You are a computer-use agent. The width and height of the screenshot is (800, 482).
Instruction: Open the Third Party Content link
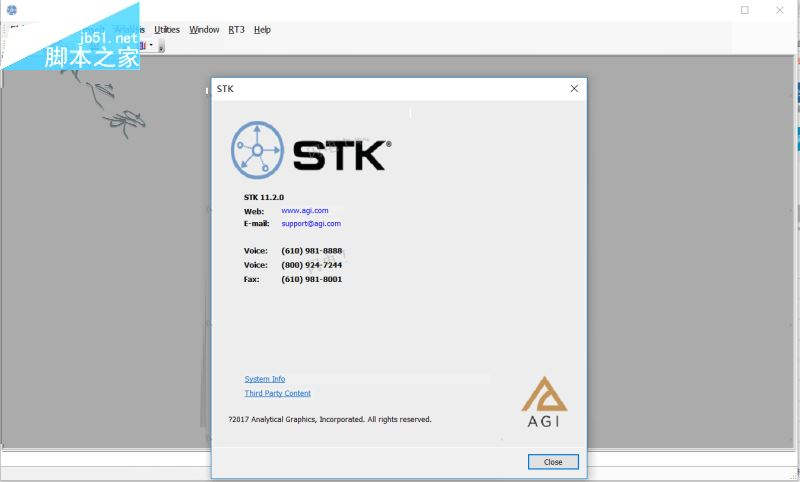[278, 393]
